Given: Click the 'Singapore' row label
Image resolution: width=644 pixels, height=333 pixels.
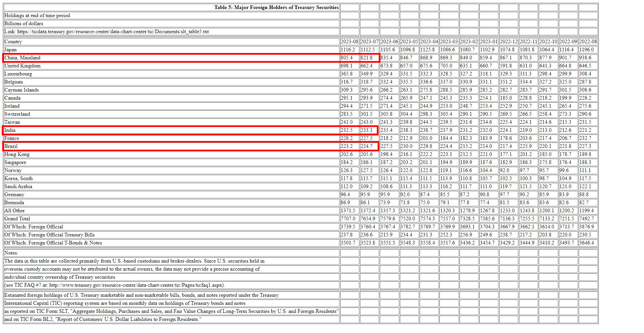Looking at the screenshot, I should (171, 162).
